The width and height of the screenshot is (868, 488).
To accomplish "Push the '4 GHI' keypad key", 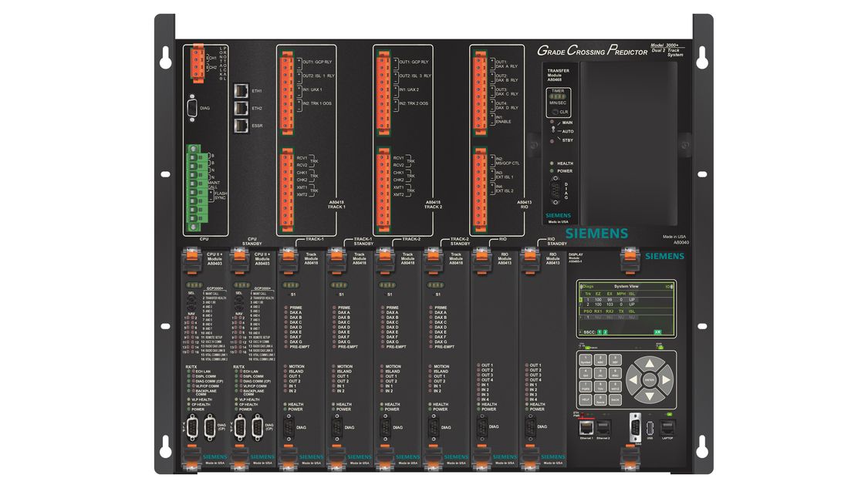I will [x=585, y=373].
